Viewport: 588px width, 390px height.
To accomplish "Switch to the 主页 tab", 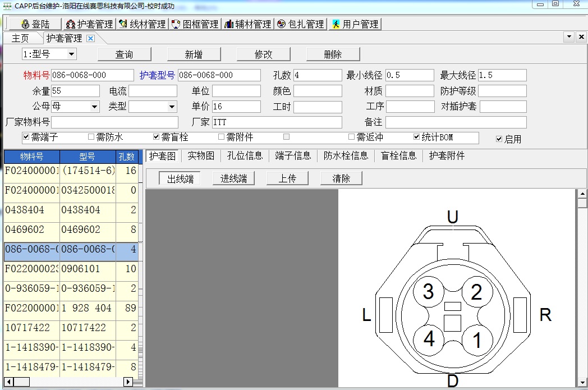I will click(x=20, y=38).
